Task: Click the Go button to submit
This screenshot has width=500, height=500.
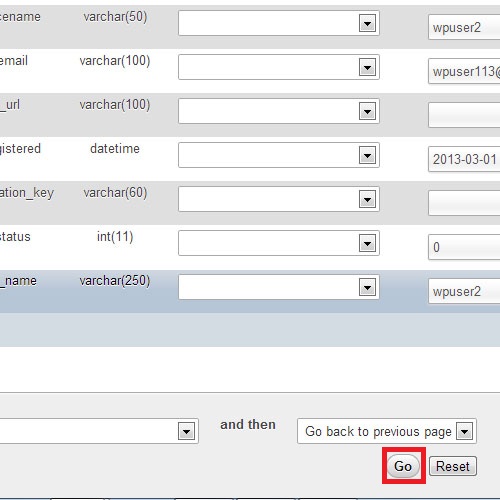Action: [x=403, y=466]
